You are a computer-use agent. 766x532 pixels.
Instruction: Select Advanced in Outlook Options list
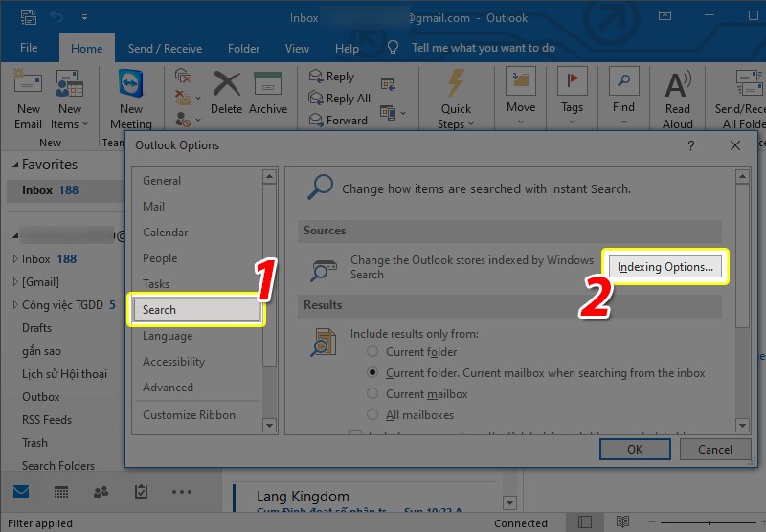pyautogui.click(x=197, y=388)
